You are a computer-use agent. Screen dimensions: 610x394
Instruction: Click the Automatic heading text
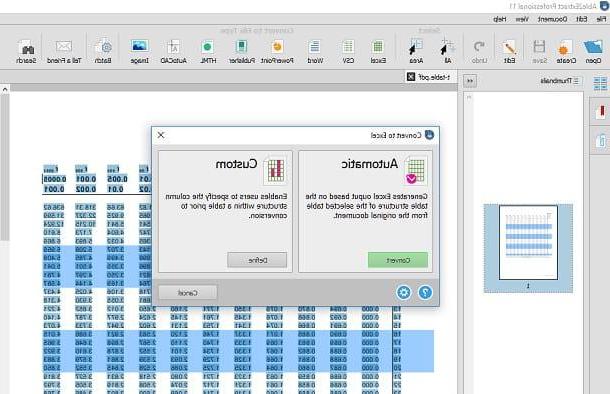click(x=370, y=164)
